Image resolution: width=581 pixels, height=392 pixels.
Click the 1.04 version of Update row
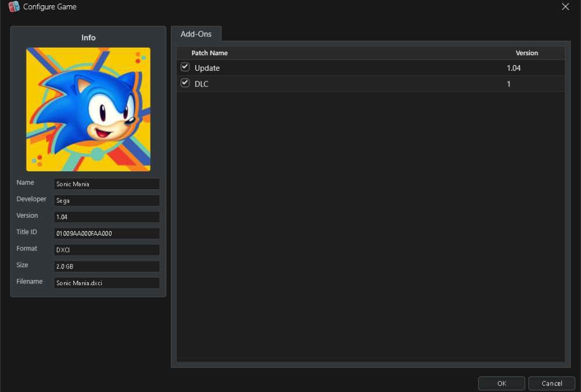point(514,68)
